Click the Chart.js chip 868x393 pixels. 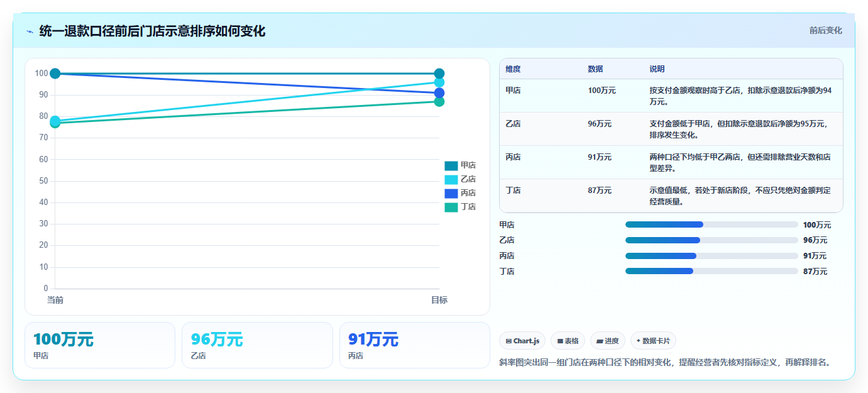tap(522, 341)
